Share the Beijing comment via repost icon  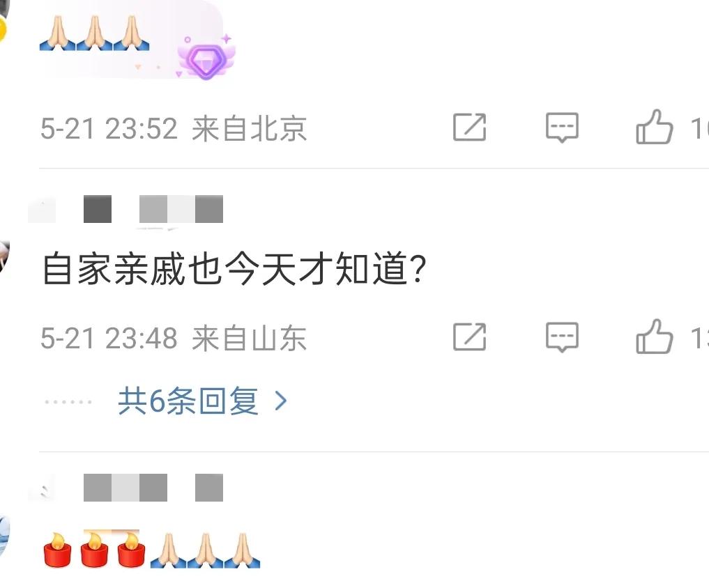469,127
